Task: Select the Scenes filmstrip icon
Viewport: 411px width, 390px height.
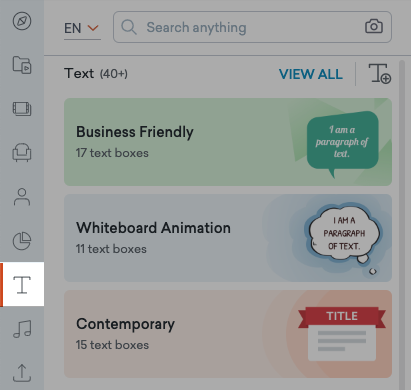Action: coord(22,109)
